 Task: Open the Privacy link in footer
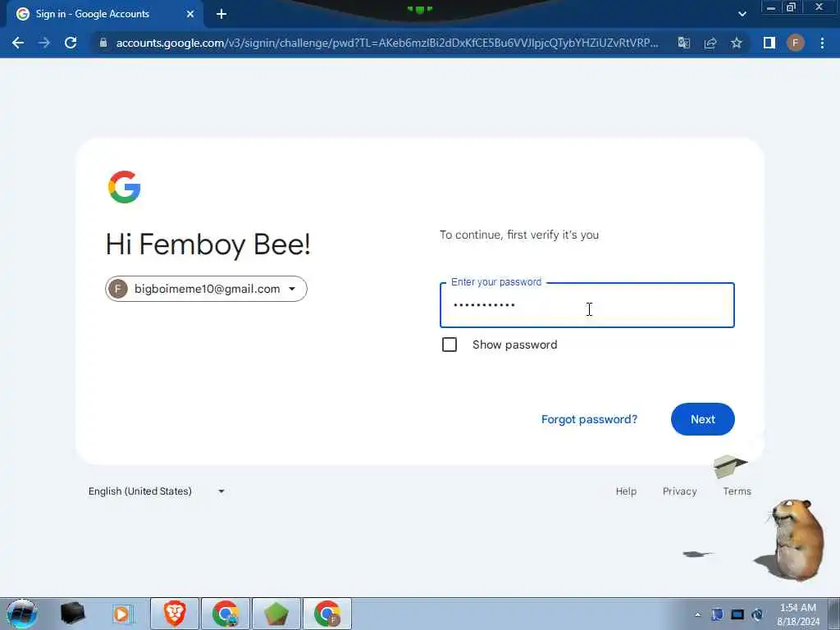(680, 491)
